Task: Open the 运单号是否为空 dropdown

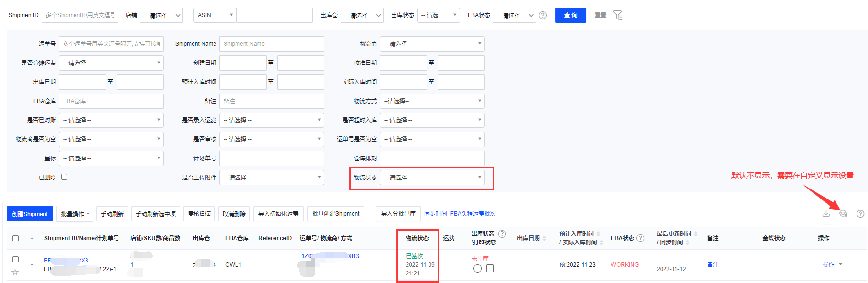Action: (x=432, y=139)
